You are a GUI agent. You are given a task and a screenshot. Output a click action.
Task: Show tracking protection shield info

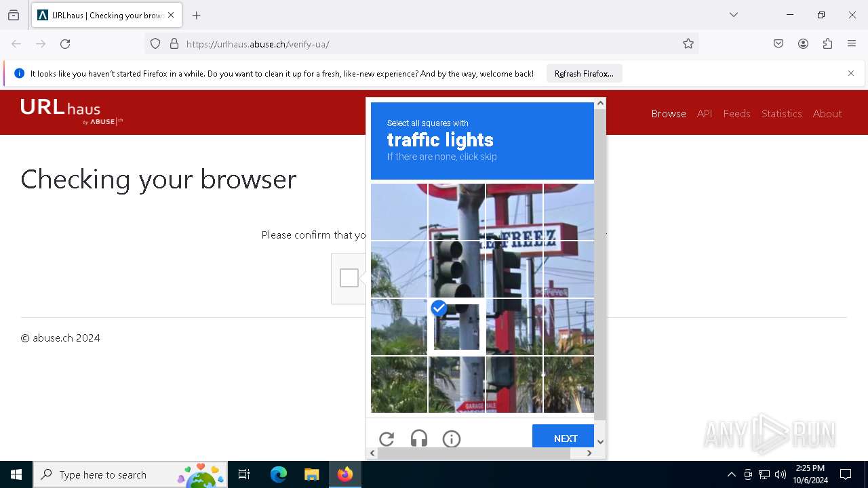pos(155,44)
